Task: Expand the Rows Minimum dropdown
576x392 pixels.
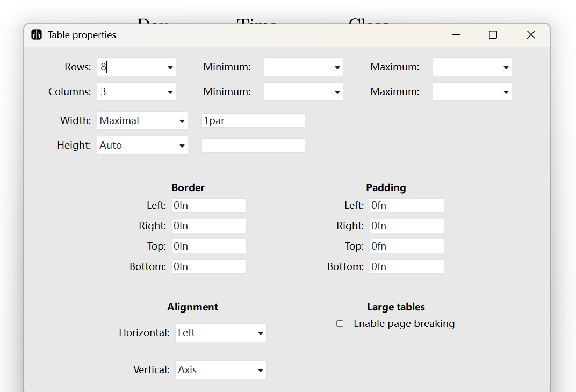Action: 337,68
